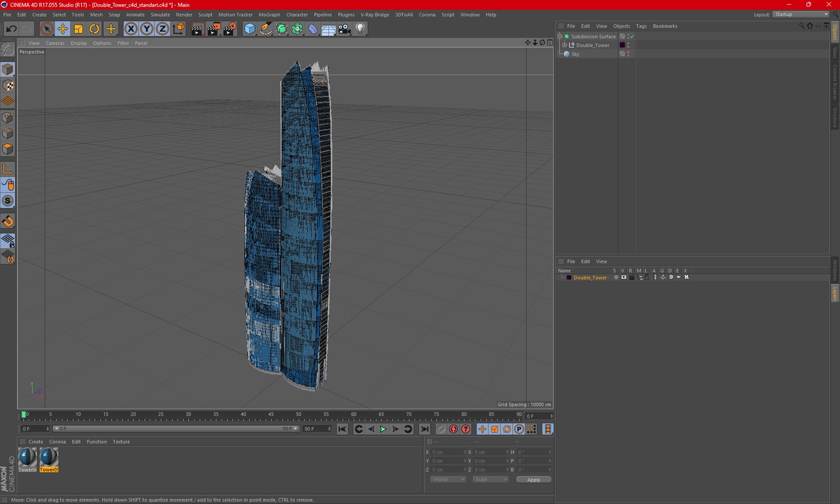Viewport: 840px width, 504px height.
Task: Switch to Model mode
Action: coord(8,70)
